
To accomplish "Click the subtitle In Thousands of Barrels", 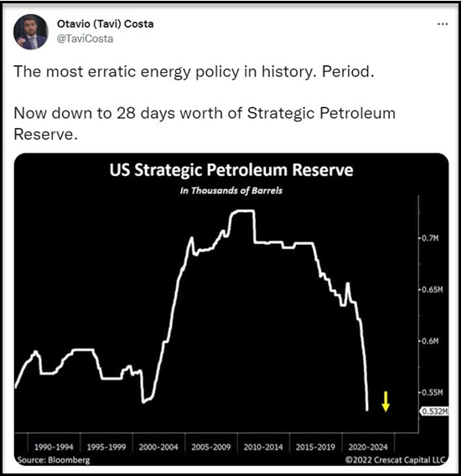I will (x=231, y=190).
